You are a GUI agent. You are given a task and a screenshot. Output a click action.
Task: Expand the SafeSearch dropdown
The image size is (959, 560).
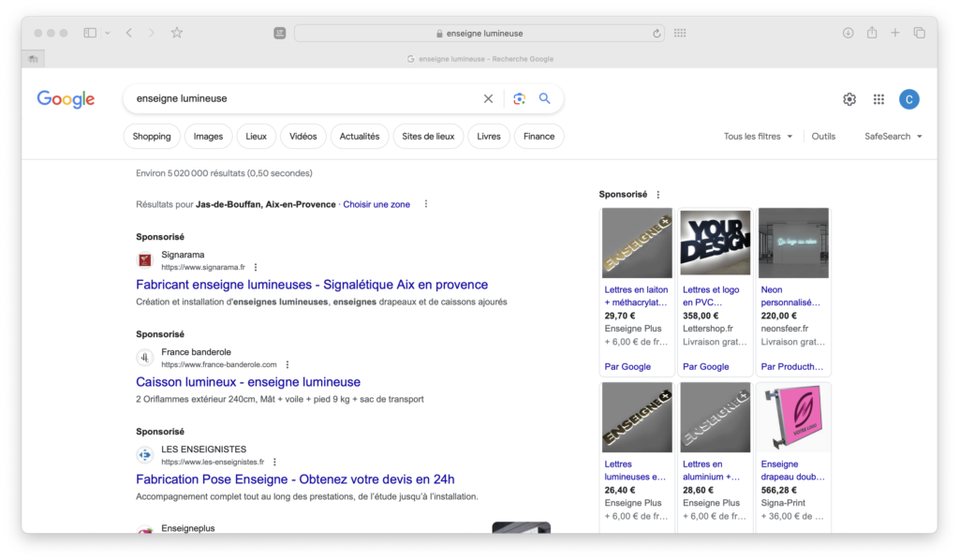893,137
